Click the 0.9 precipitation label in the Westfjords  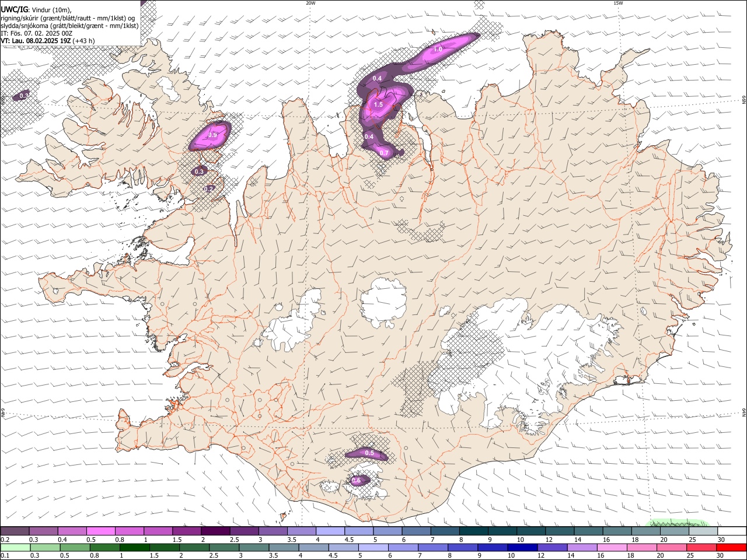point(212,135)
